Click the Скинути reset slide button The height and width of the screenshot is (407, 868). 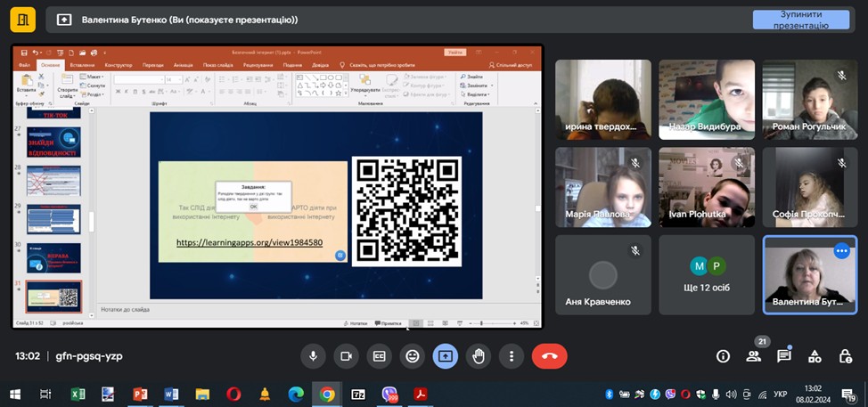tap(93, 85)
